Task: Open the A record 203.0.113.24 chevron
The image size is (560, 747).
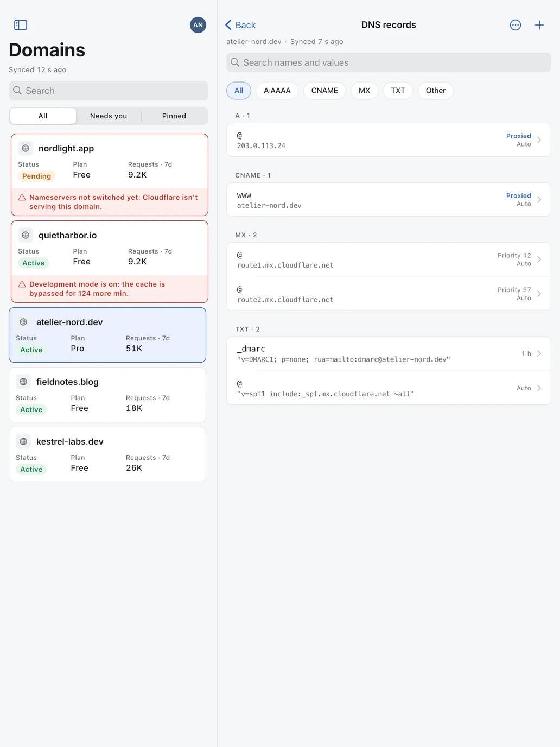Action: [539, 140]
